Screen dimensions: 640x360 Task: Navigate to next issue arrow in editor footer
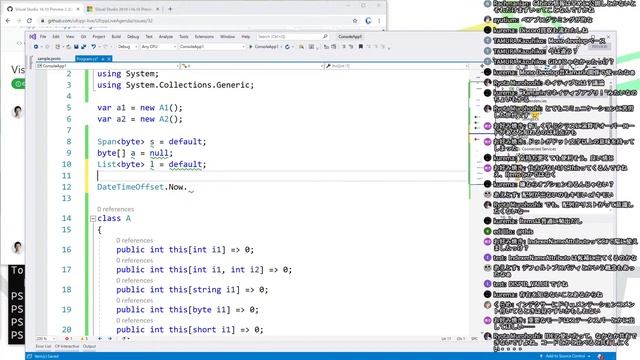(x=110, y=339)
